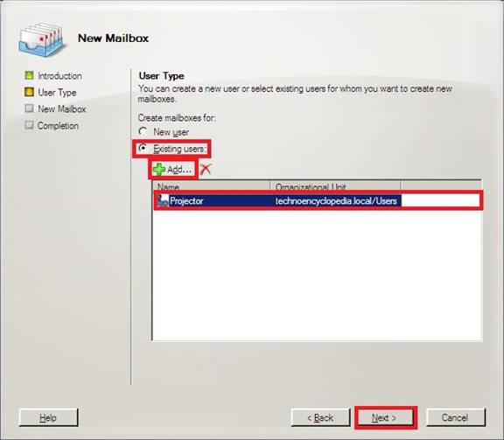Click the gray Completion step indicator

[29, 125]
